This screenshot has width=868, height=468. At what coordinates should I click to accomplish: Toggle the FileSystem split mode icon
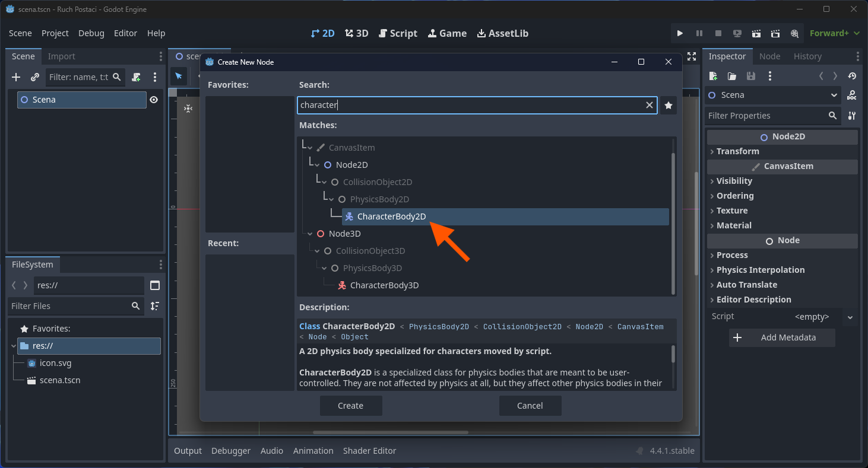point(155,285)
